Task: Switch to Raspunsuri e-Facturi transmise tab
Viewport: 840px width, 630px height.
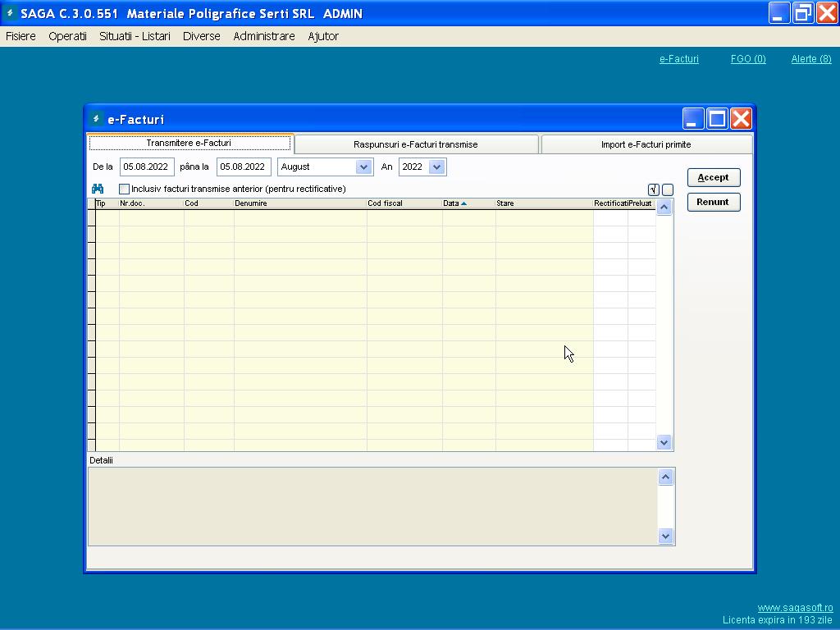Action: pos(416,144)
